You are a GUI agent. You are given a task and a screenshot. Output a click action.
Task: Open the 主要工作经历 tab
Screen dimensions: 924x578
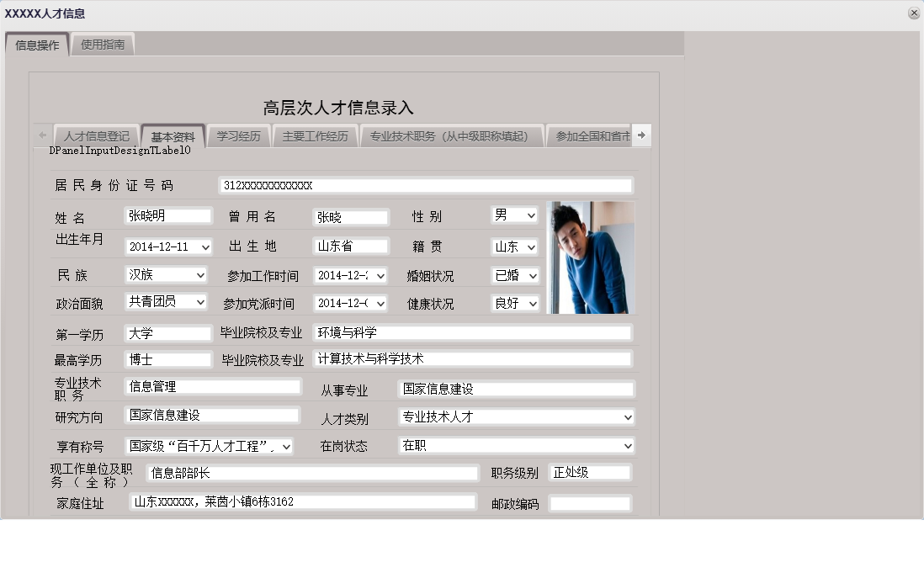tap(316, 135)
